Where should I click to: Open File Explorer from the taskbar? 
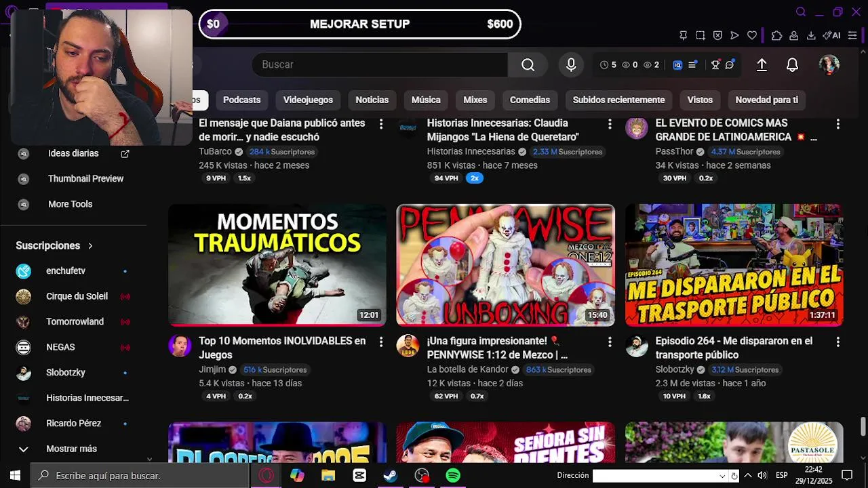(x=328, y=476)
